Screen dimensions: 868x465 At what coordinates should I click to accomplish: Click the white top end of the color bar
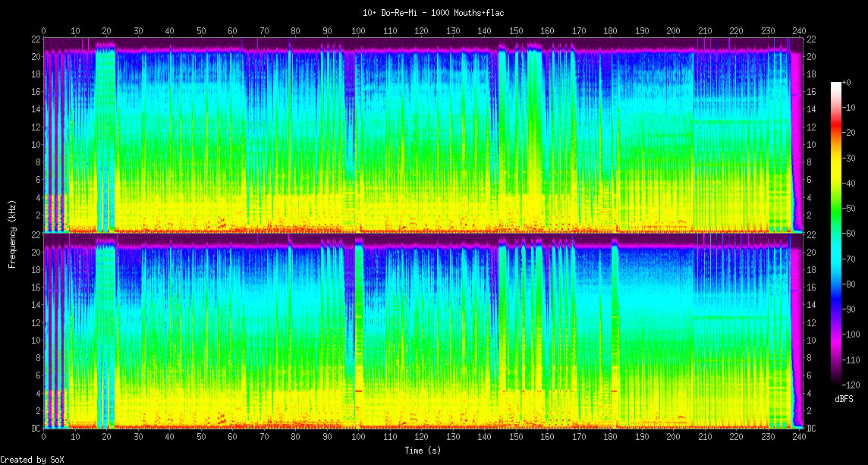[x=835, y=84]
